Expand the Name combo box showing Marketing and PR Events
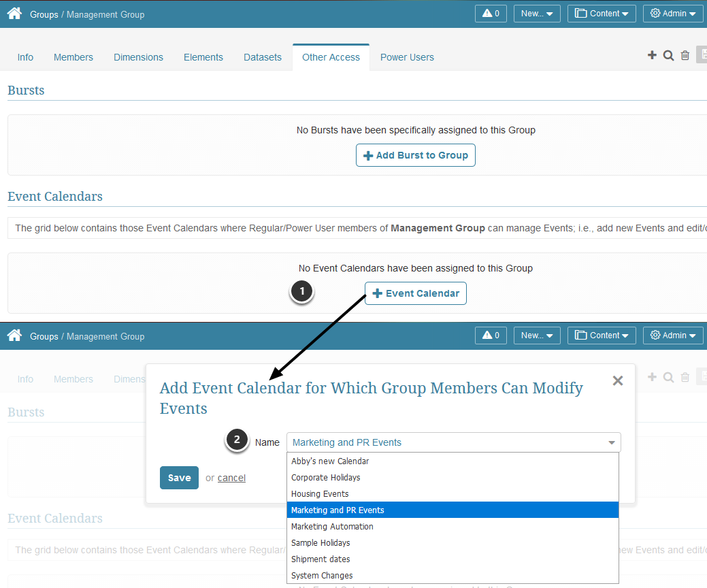 coord(454,442)
